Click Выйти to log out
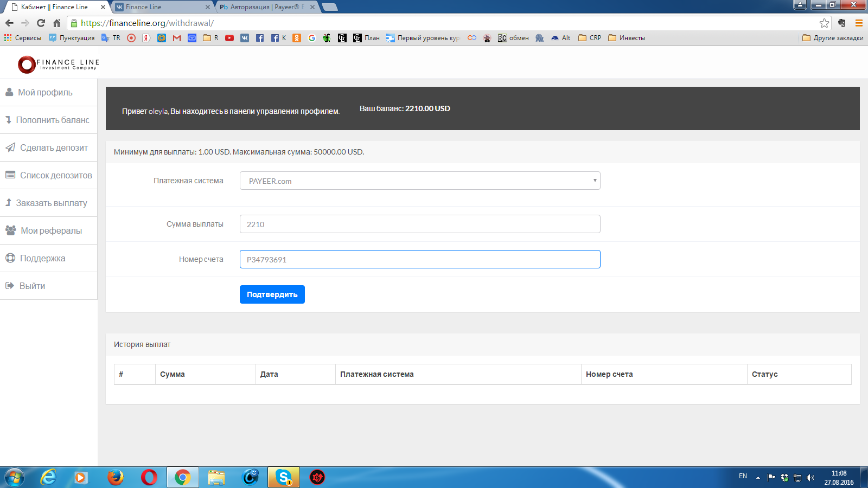 (x=32, y=286)
